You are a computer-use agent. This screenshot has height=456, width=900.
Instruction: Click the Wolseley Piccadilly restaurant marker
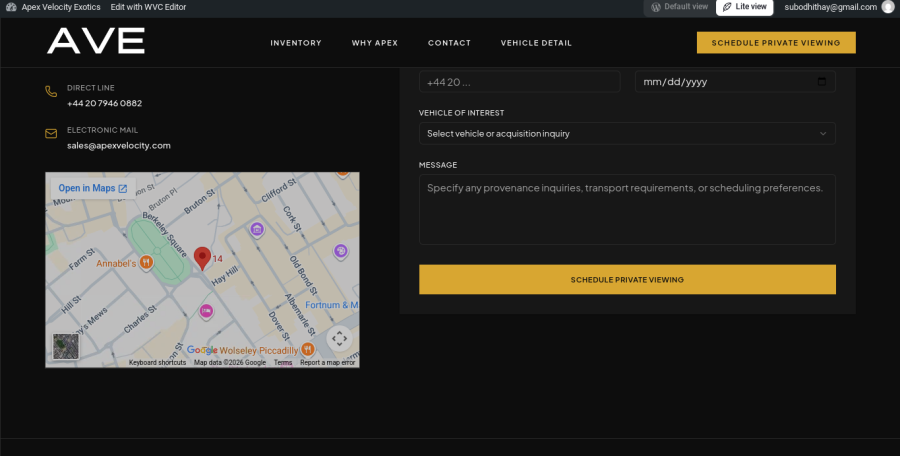308,349
